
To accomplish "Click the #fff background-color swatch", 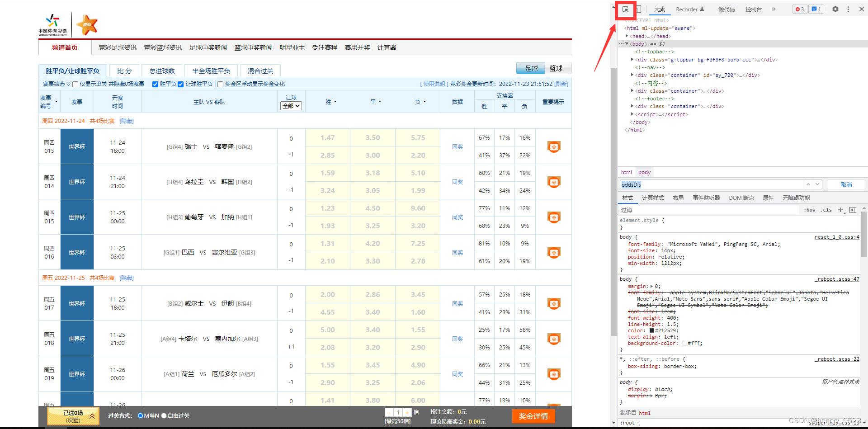I will pos(685,343).
